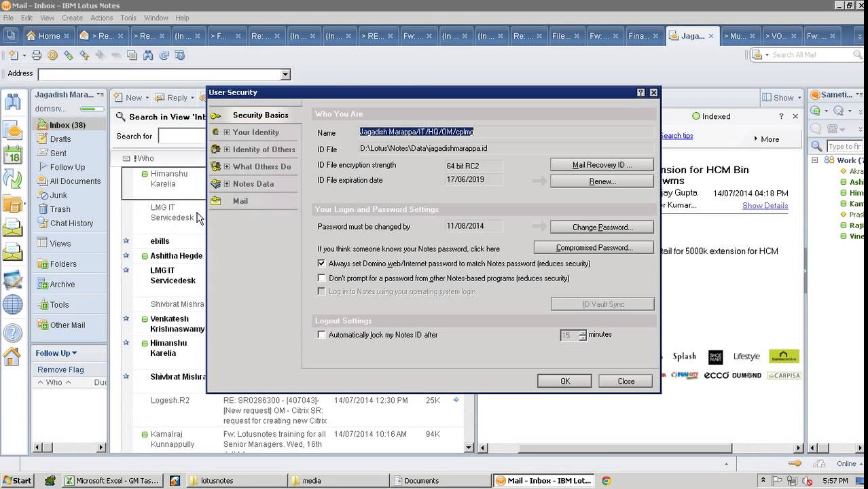Enable Don't prompt for password checkbox
Viewport: 868px width, 489px height.
[x=322, y=278]
